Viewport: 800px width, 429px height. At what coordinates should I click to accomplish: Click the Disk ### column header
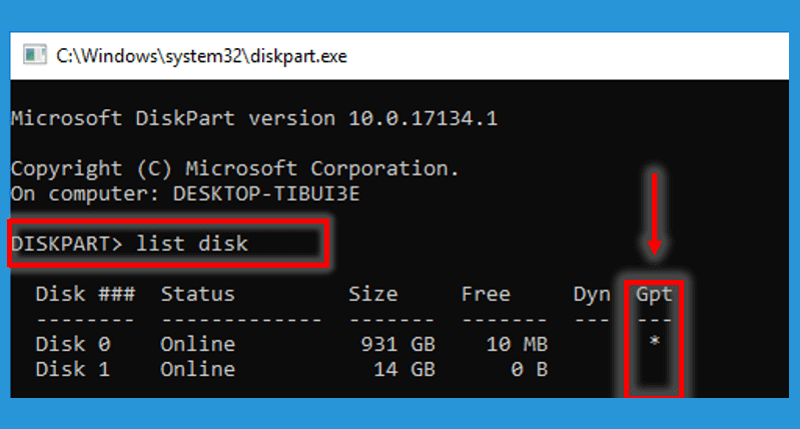tap(85, 294)
